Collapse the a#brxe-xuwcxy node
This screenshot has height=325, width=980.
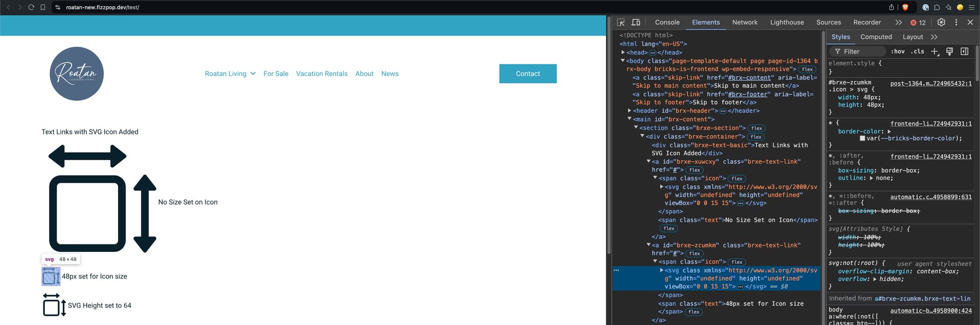649,161
